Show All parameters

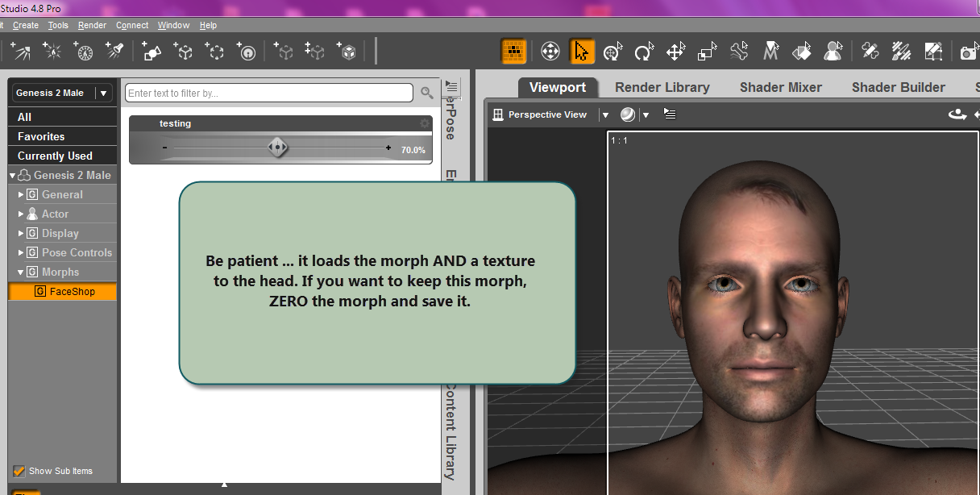pyautogui.click(x=63, y=117)
